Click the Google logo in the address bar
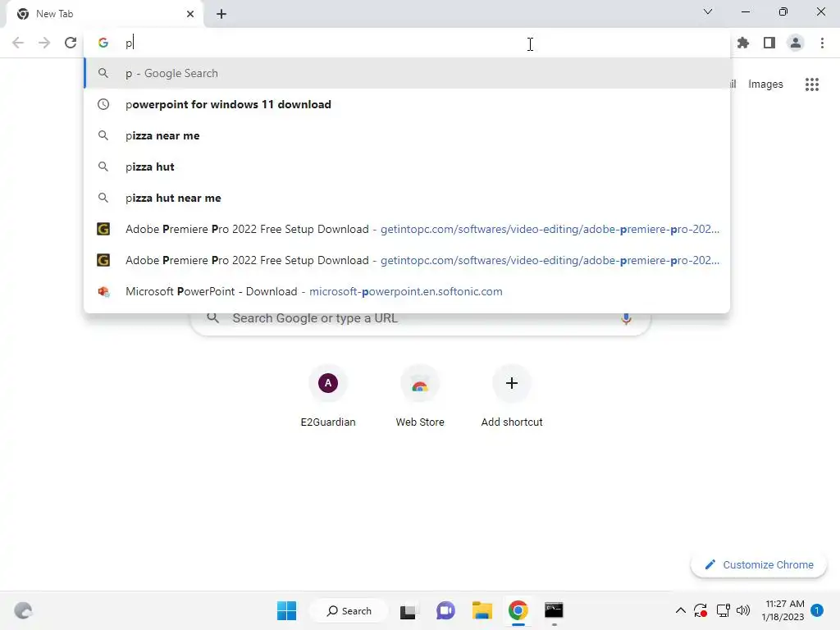840x630 pixels. (103, 43)
